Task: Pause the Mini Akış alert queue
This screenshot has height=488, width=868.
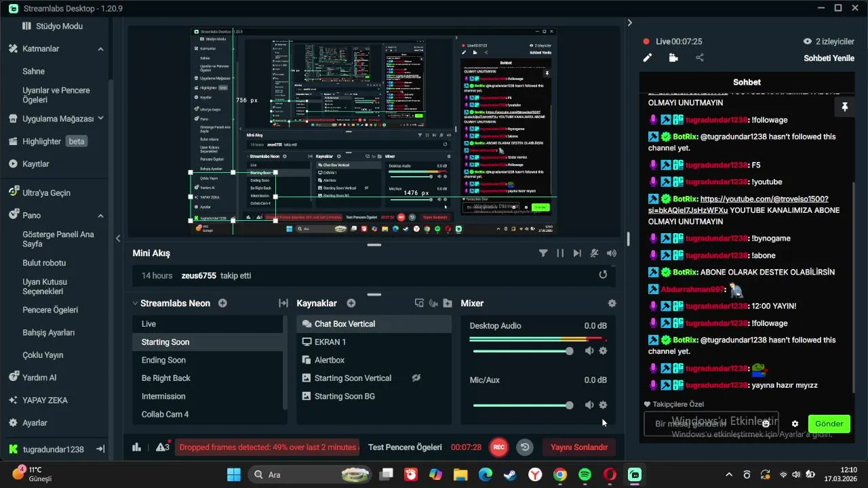Action: pyautogui.click(x=560, y=253)
